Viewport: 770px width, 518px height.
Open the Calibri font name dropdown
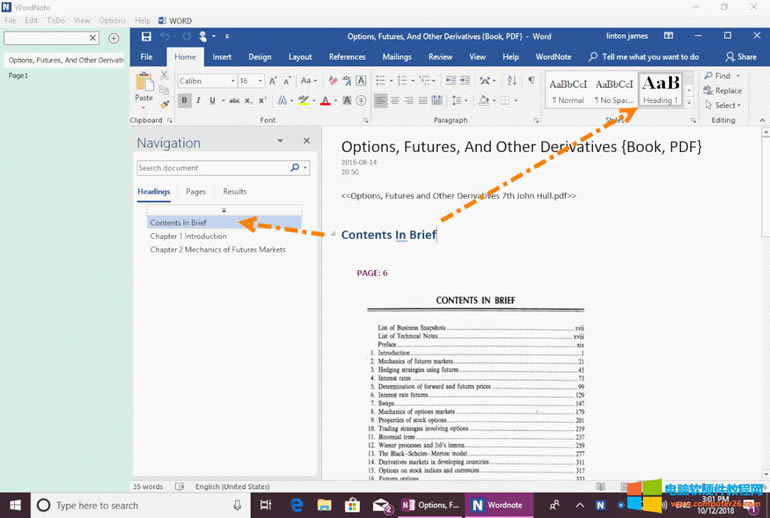click(233, 81)
